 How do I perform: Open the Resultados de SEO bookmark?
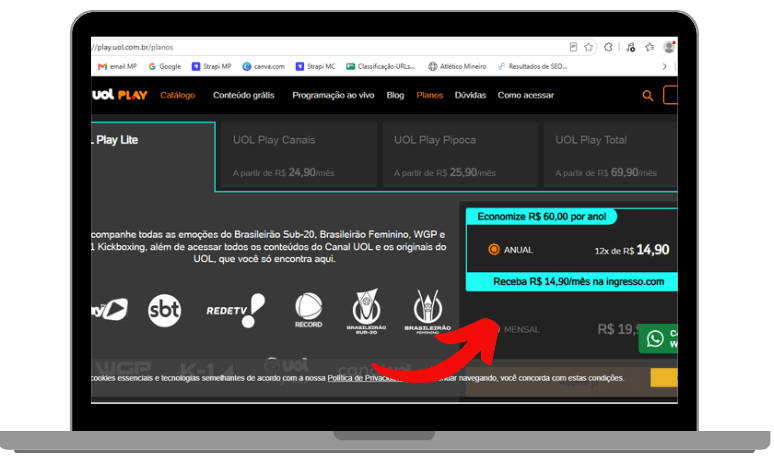pos(533,66)
